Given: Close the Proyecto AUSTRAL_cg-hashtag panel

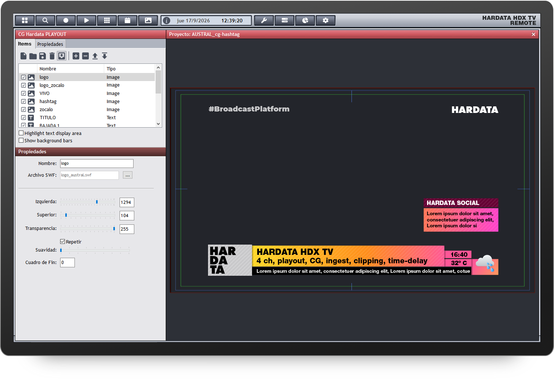Looking at the screenshot, I should 533,34.
